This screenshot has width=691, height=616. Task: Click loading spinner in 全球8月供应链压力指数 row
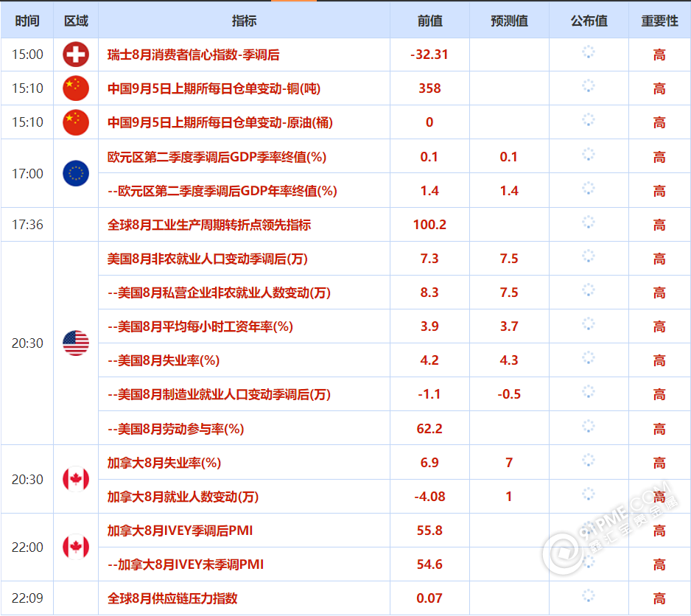click(589, 595)
